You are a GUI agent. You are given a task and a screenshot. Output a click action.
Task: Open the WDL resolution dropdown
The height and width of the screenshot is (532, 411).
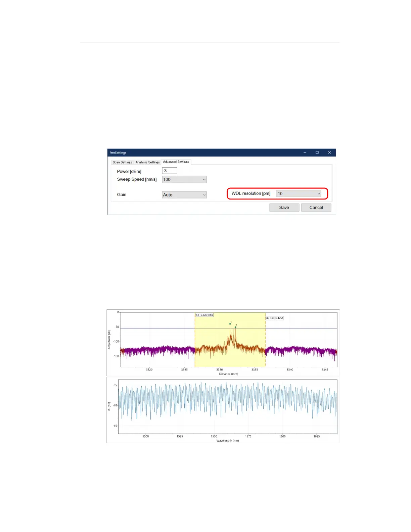coord(299,194)
